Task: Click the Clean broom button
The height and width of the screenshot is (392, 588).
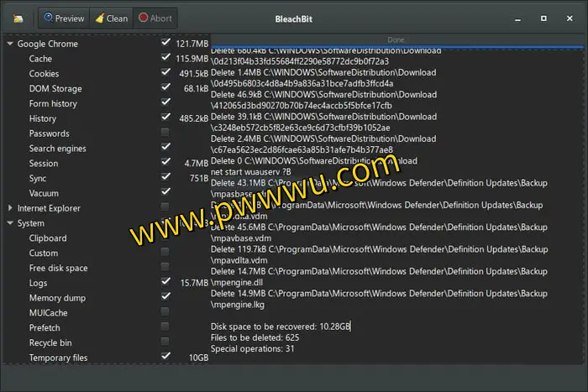Action: point(112,18)
